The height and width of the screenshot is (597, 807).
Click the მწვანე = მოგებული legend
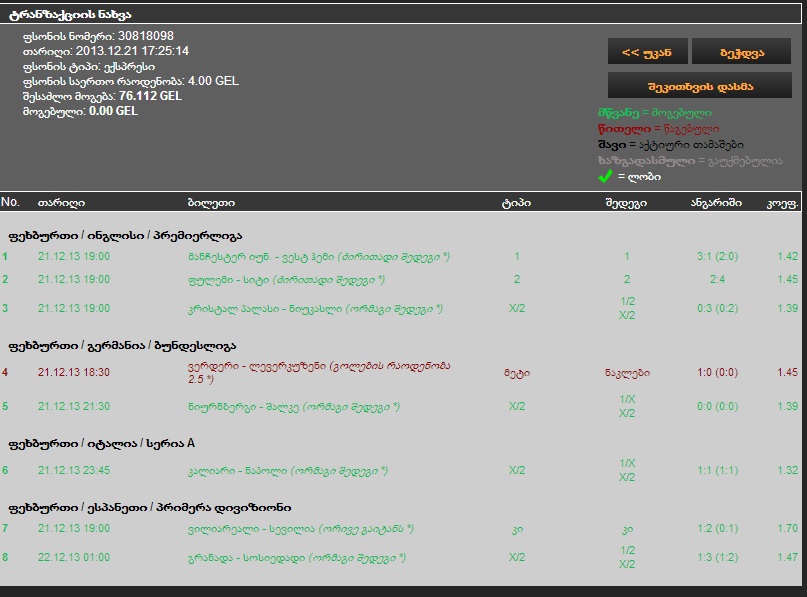click(x=655, y=113)
